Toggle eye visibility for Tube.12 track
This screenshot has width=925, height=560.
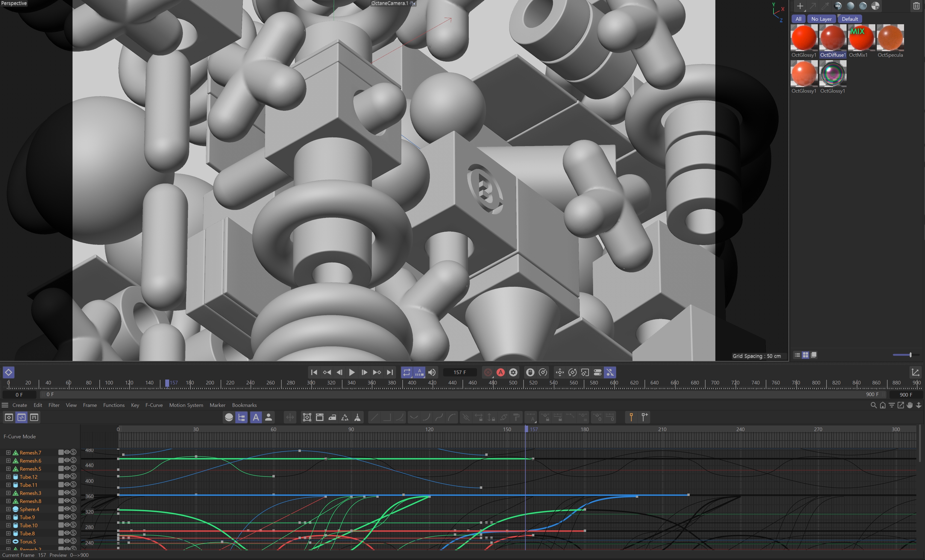click(67, 477)
